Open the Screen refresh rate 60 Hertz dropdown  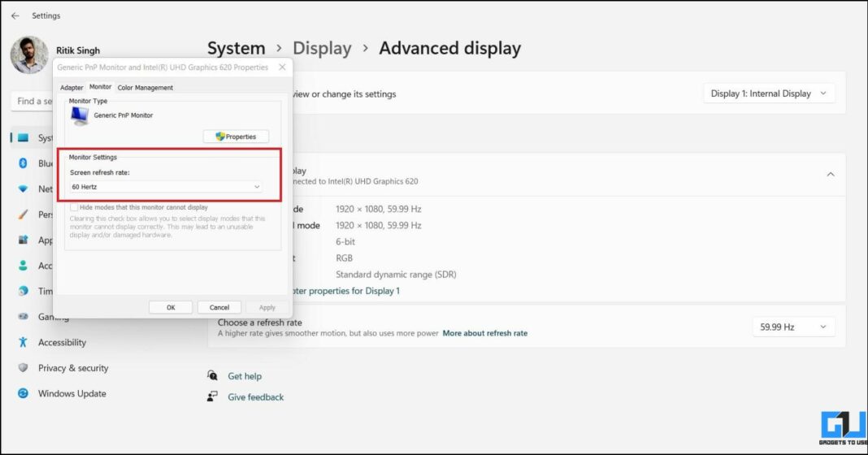pyautogui.click(x=166, y=187)
